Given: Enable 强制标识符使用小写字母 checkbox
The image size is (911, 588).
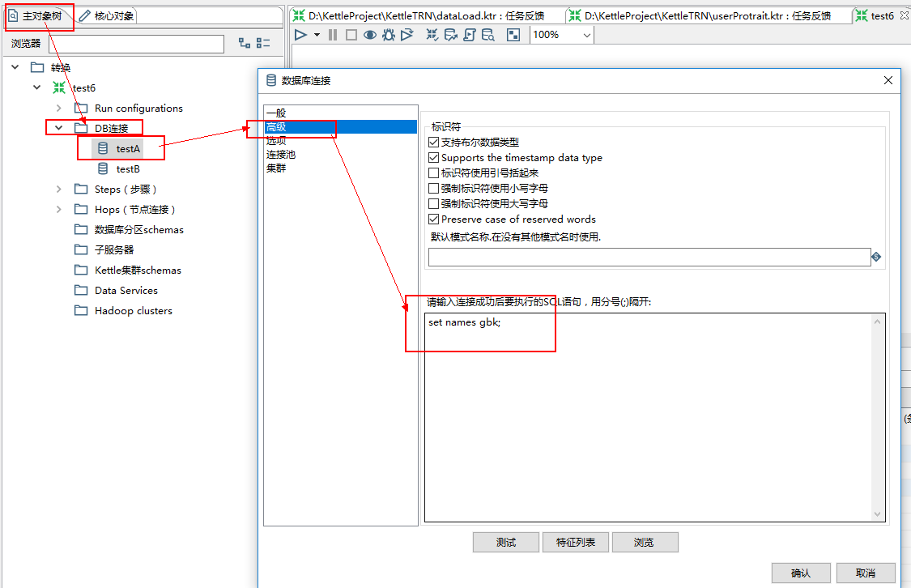Looking at the screenshot, I should [433, 188].
